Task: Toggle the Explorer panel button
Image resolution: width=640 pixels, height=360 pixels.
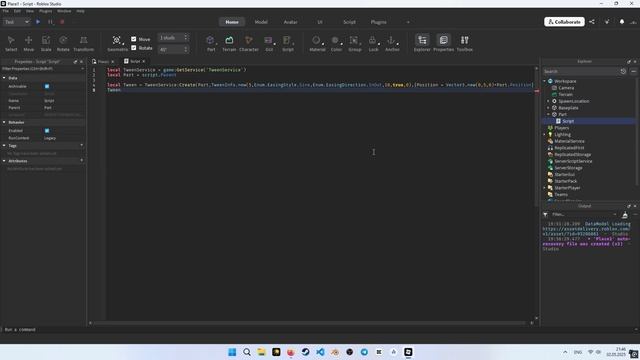Action: pyautogui.click(x=422, y=43)
